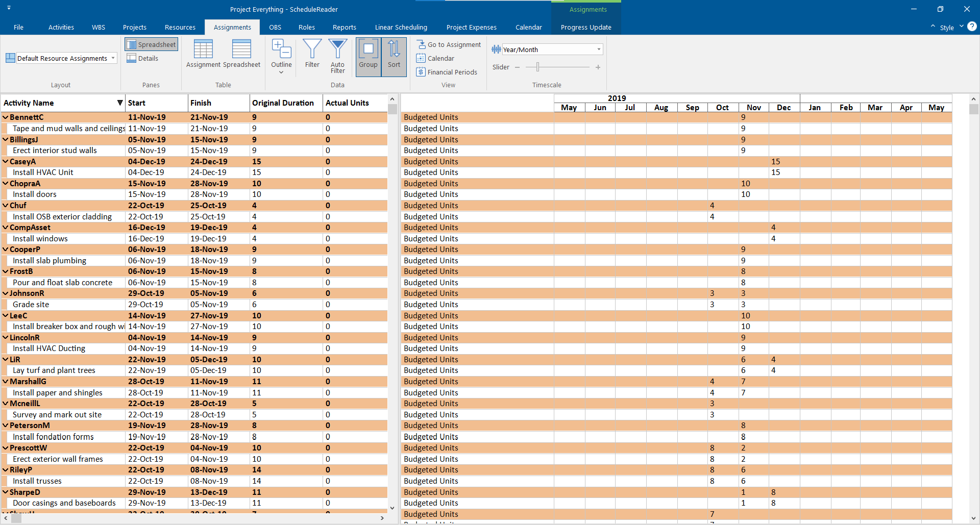The height and width of the screenshot is (525, 980).
Task: Click the Activity Name column filter arrow
Action: pyautogui.click(x=120, y=103)
